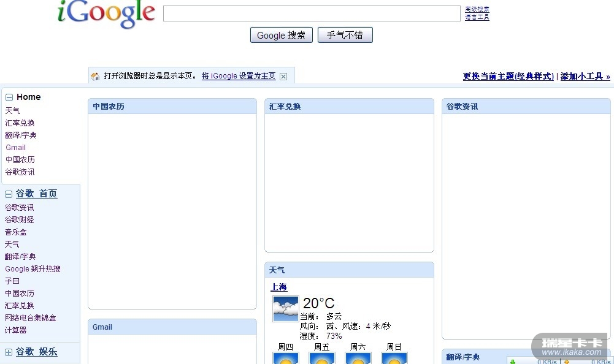Click the 周五 forecast weather icon

click(322, 358)
